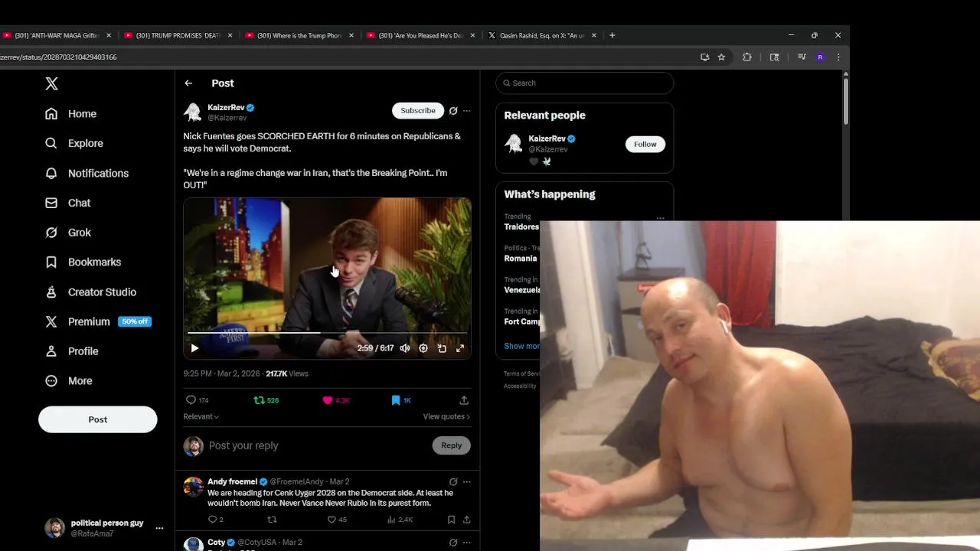This screenshot has width=980, height=551.
Task: Click the X logo in sidebar
Action: [x=51, y=84]
